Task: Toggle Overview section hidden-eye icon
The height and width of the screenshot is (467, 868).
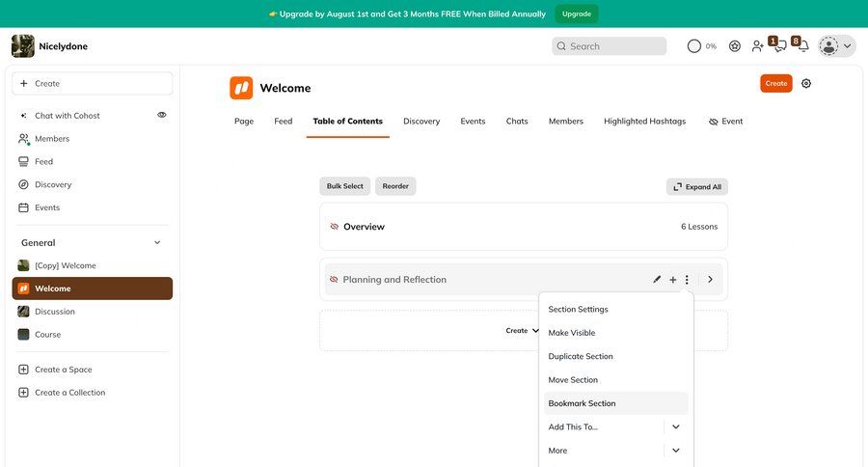Action: (x=334, y=227)
